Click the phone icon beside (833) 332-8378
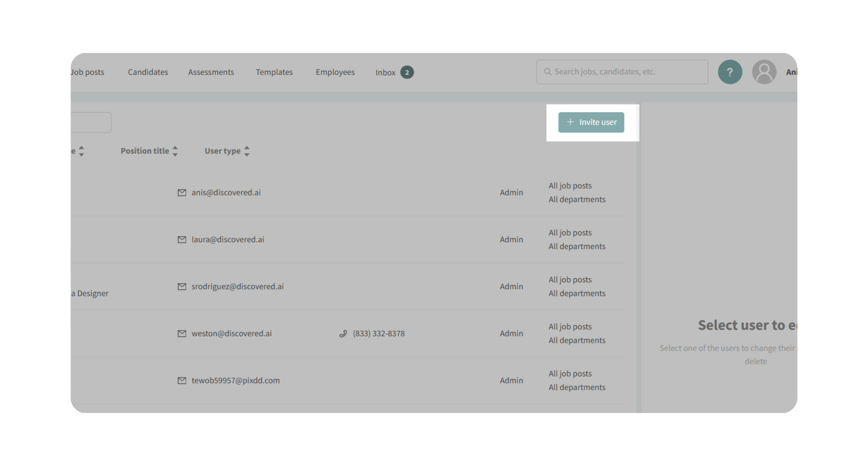 pos(343,333)
